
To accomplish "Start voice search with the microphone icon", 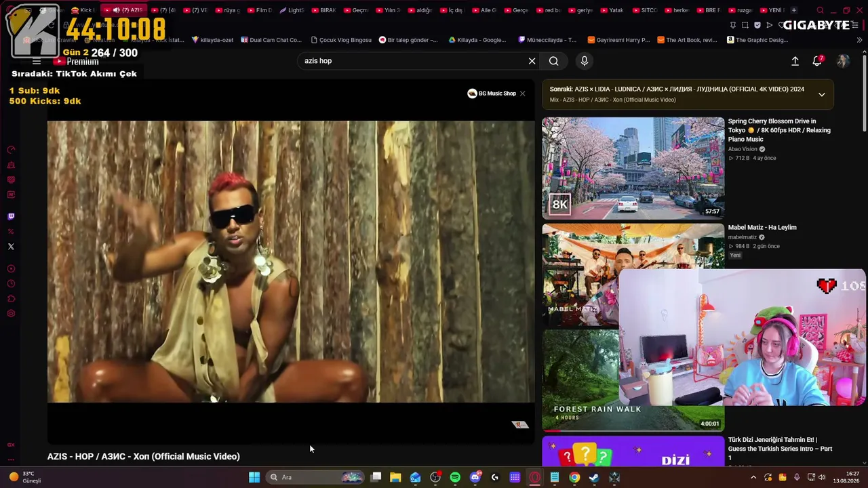I will [x=585, y=61].
